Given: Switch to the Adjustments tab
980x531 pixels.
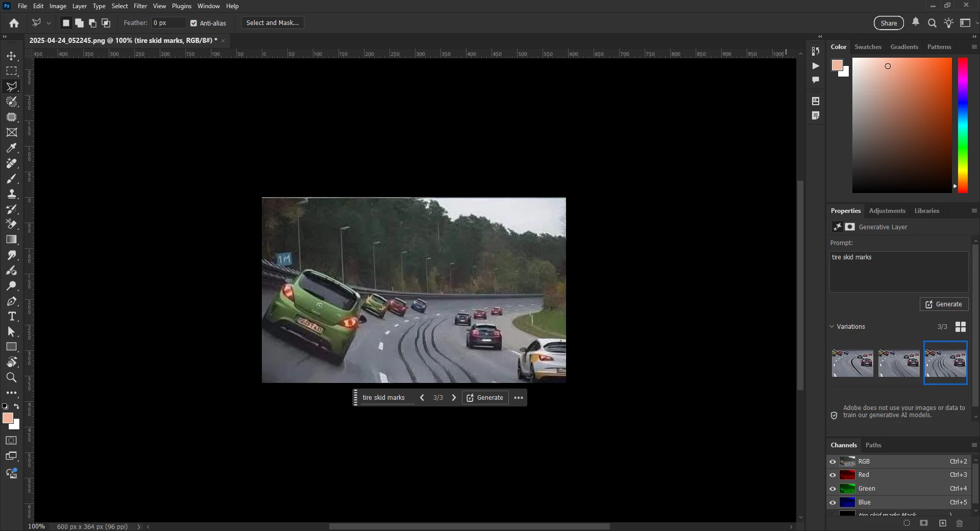Looking at the screenshot, I should pos(887,210).
